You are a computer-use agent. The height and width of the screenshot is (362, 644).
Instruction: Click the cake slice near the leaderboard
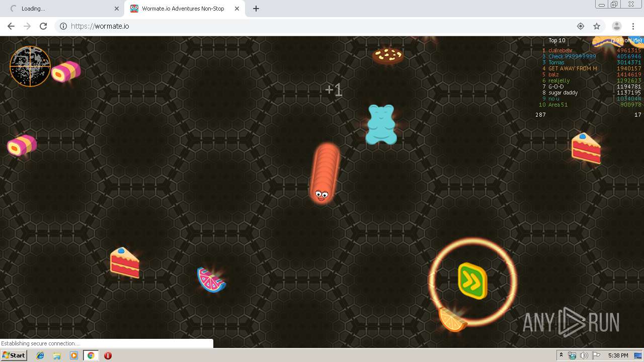tap(586, 148)
